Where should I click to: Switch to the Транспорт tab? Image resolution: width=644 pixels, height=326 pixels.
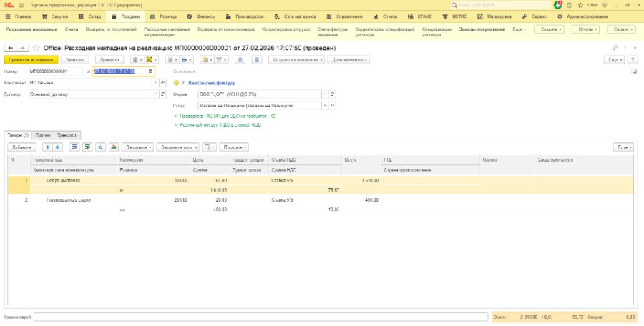[67, 135]
